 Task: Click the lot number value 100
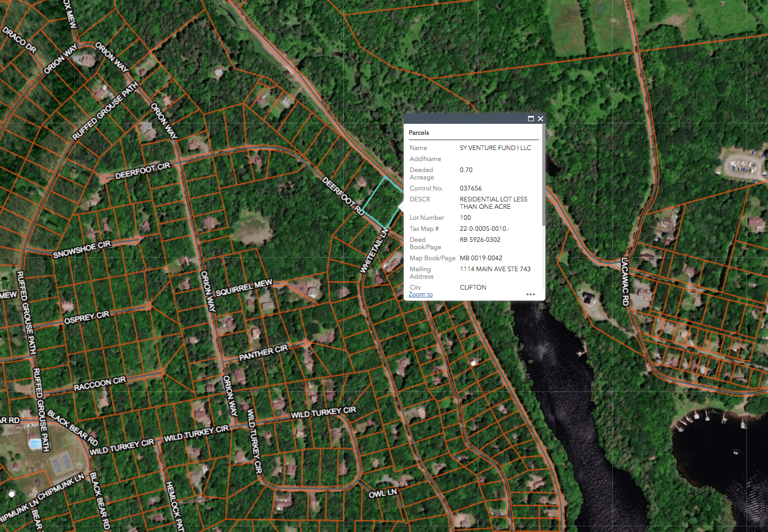click(466, 218)
